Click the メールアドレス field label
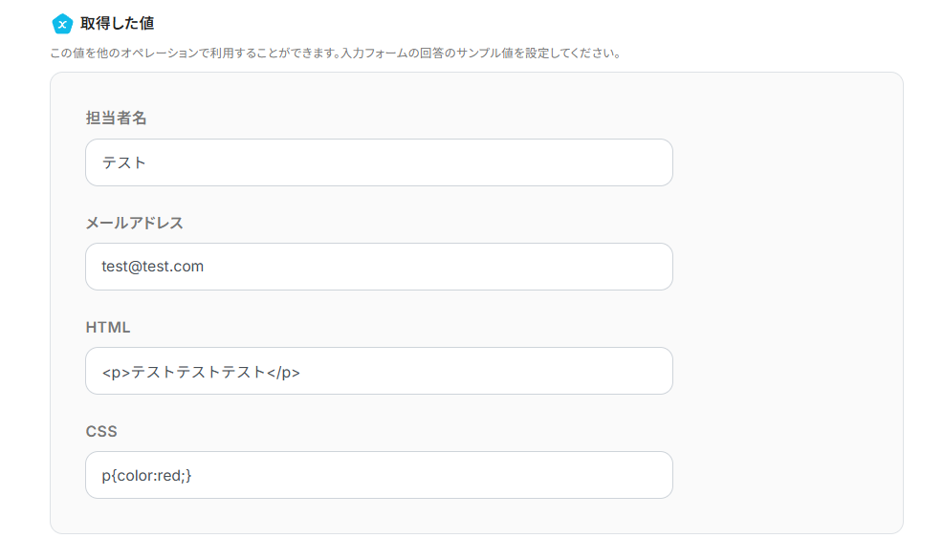The width and height of the screenshot is (943, 560). pyautogui.click(x=134, y=223)
